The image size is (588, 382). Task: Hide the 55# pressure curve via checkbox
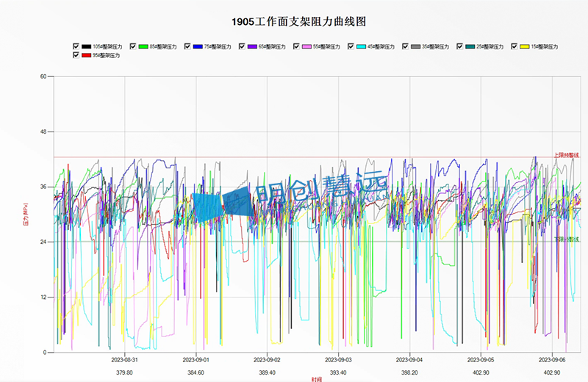[296, 46]
